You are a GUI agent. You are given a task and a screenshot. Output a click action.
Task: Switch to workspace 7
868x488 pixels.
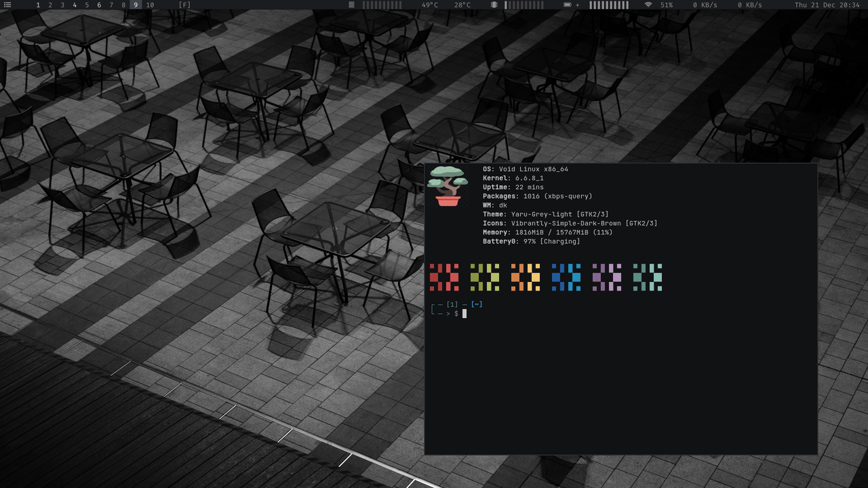111,5
